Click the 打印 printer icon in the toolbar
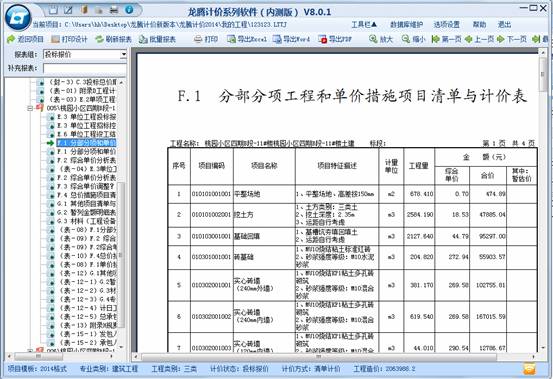This screenshot has width=553, height=379. 198,39
